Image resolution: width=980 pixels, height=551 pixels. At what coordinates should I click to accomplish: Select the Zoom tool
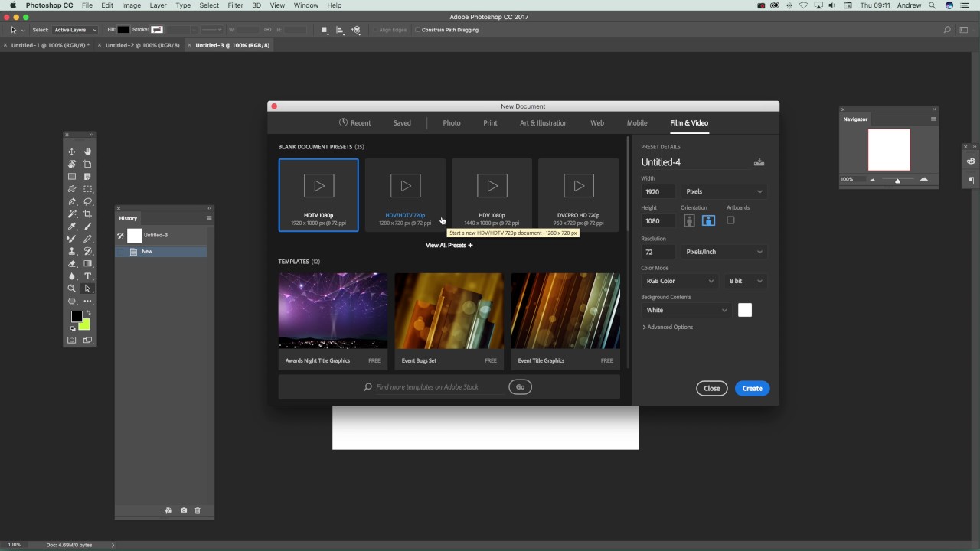(x=72, y=289)
